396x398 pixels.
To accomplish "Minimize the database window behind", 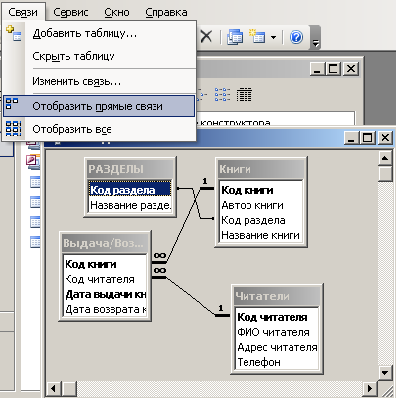I will [x=317, y=69].
